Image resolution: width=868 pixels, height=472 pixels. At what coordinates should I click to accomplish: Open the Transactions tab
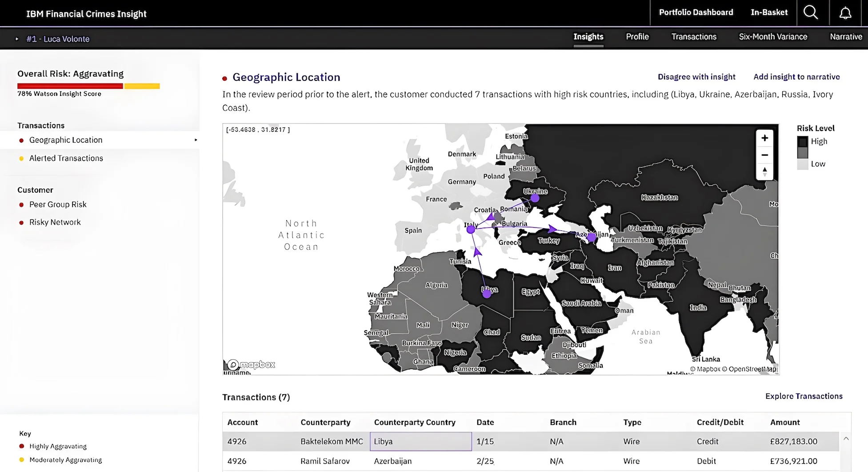(694, 37)
